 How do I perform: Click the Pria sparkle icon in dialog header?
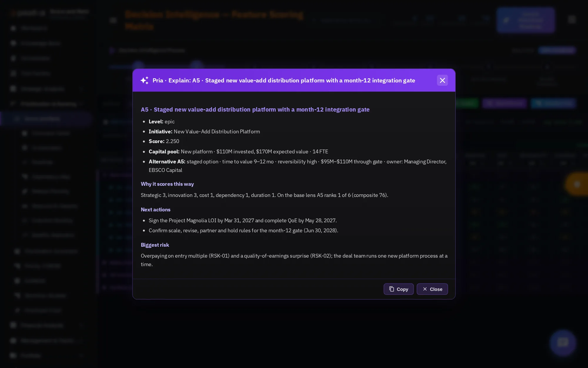(144, 80)
